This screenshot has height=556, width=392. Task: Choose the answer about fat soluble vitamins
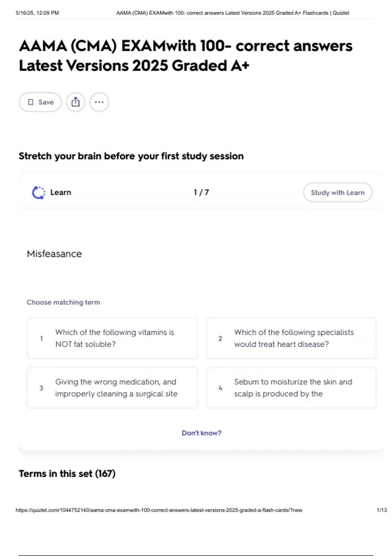[112, 338]
